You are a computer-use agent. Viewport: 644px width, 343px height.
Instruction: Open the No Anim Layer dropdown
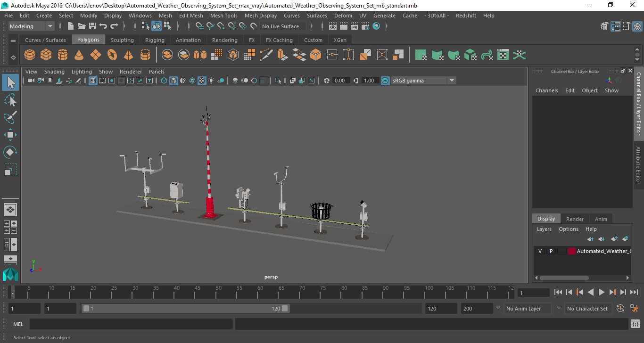[527, 309]
